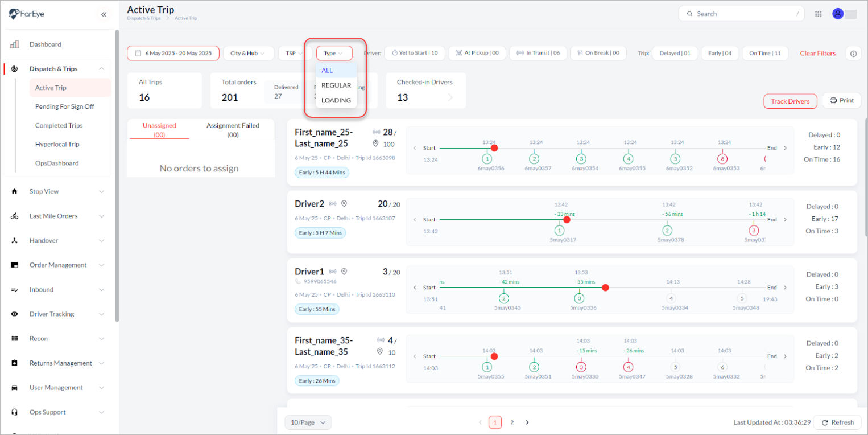Expand the Last Mile Orders menu

coord(102,216)
